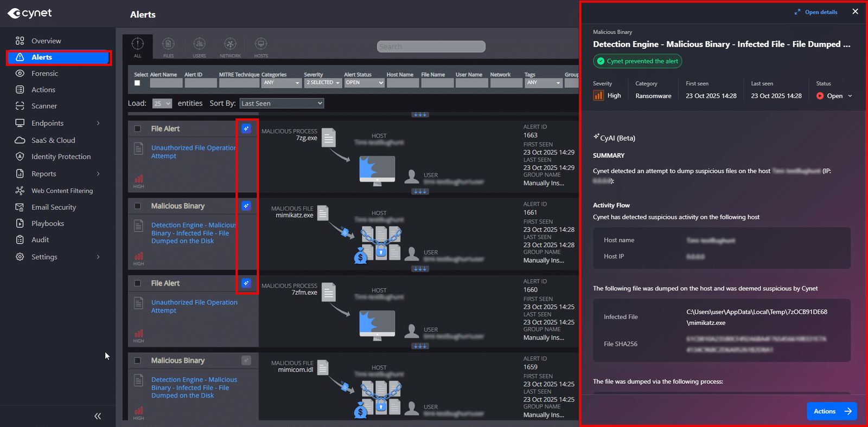Image resolution: width=868 pixels, height=427 pixels.
Task: Click the Open details link
Action: point(816,12)
